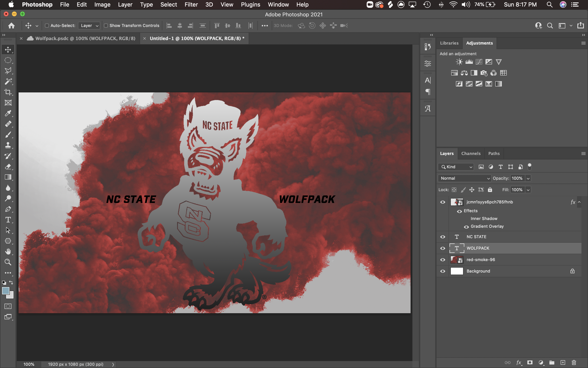This screenshot has width=588, height=368.
Task: Select the Hand tool
Action: click(x=8, y=251)
